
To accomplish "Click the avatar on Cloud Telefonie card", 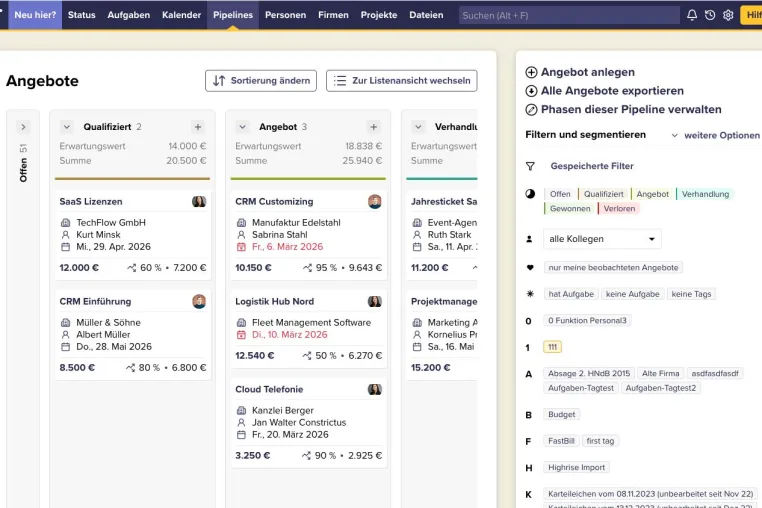I will click(375, 389).
